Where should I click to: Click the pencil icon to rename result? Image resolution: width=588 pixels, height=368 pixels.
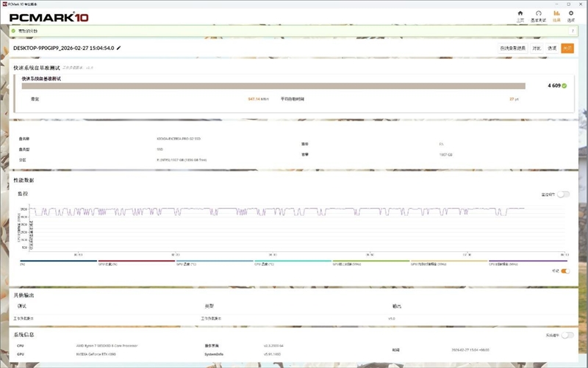point(119,48)
